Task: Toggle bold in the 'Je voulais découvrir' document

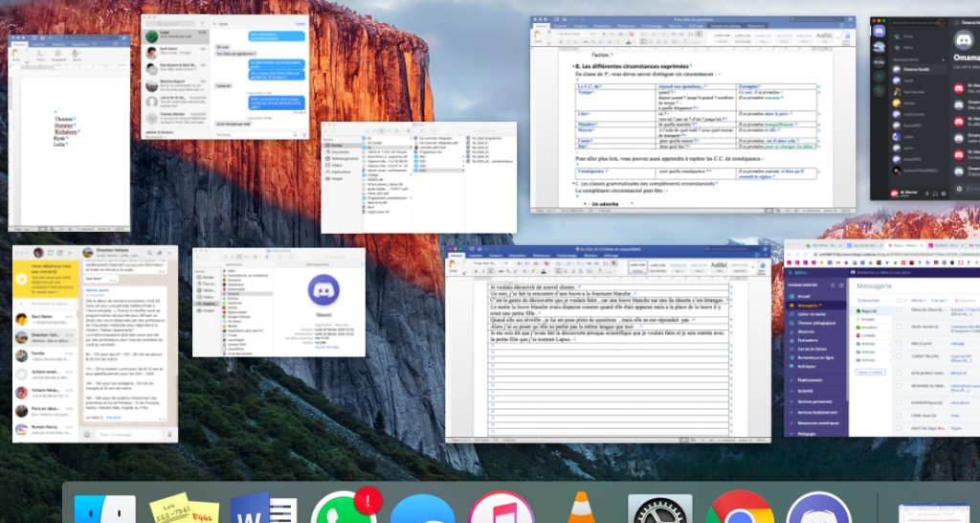Action: pyautogui.click(x=475, y=271)
